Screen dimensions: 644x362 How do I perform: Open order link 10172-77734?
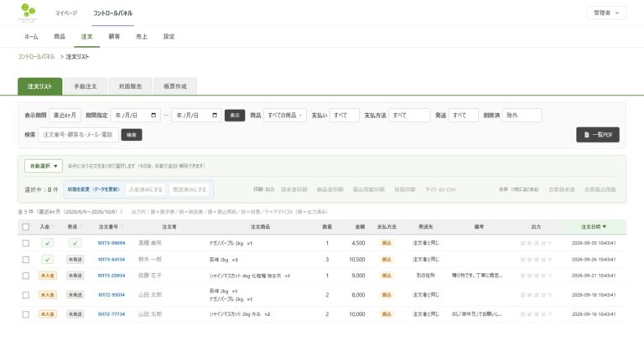click(x=112, y=314)
